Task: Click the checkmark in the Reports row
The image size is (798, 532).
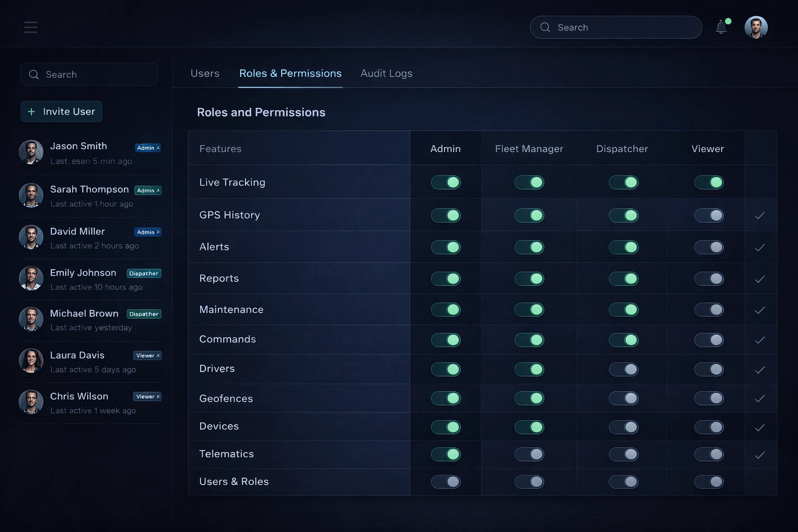Action: [x=760, y=279]
